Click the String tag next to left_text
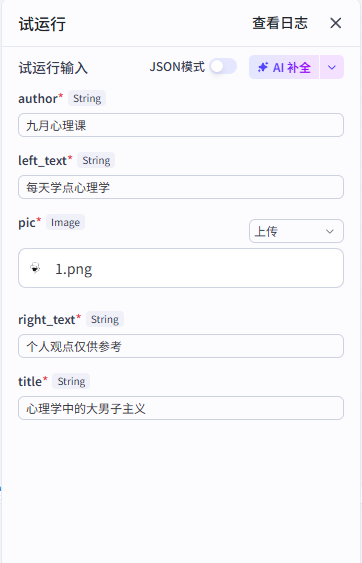This screenshot has height=563, width=362. (x=96, y=160)
